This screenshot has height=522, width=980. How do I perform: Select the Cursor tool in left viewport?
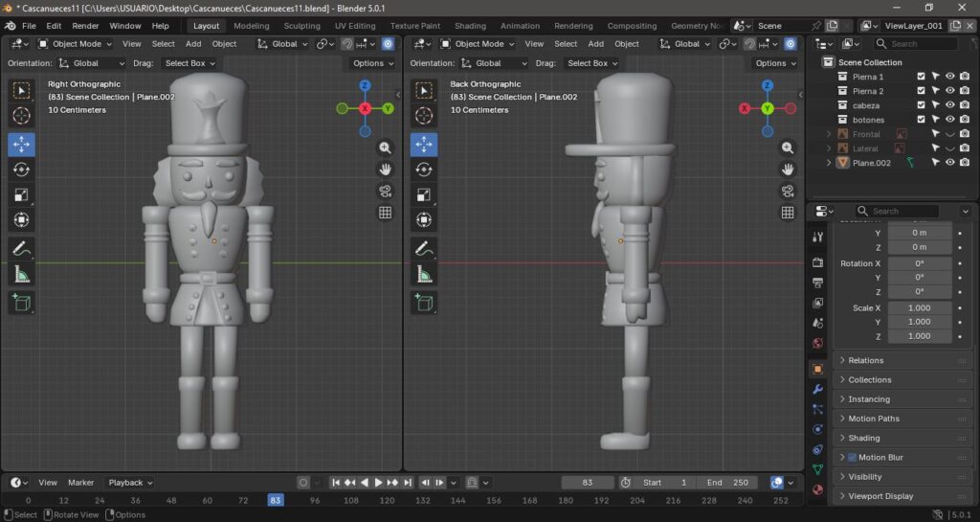point(21,116)
